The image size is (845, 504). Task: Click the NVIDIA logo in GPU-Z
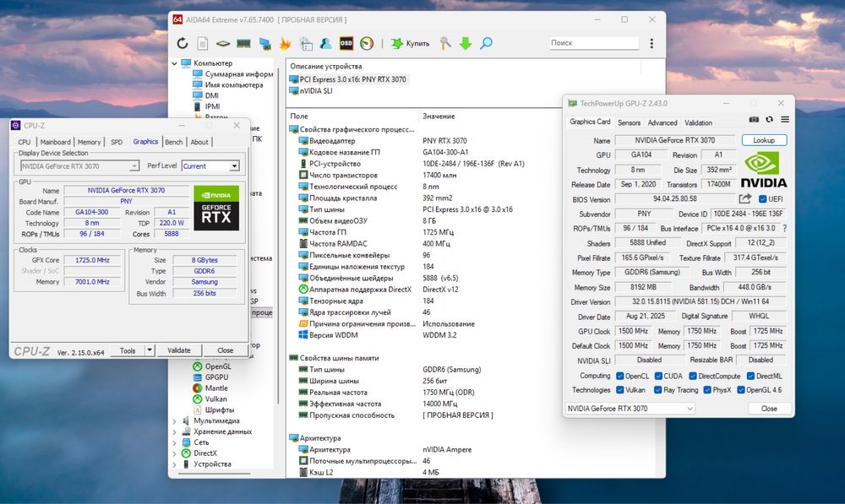coord(764,170)
